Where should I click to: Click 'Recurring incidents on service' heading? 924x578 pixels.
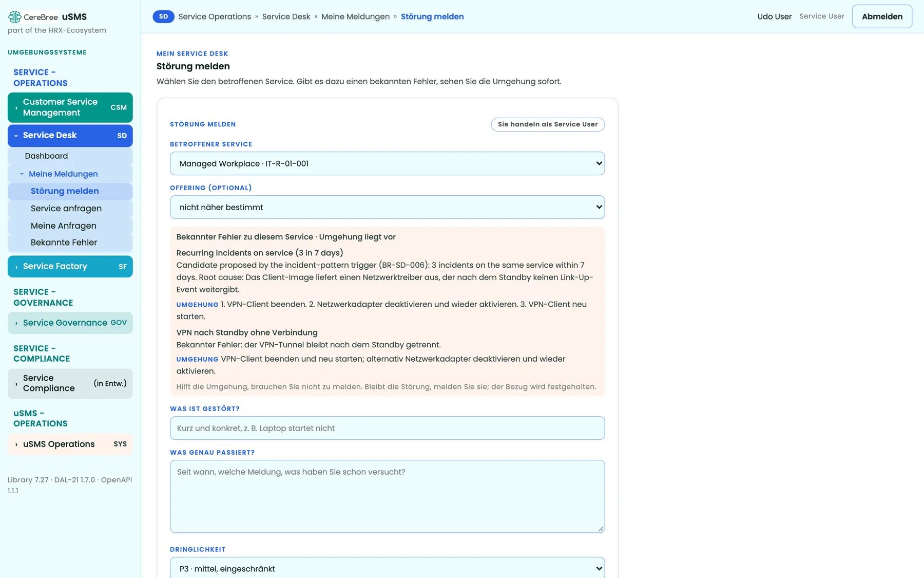pyautogui.click(x=260, y=253)
